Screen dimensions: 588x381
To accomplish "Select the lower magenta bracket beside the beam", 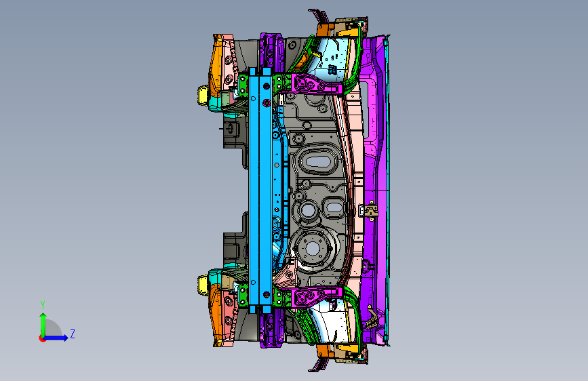I will click(317, 296).
